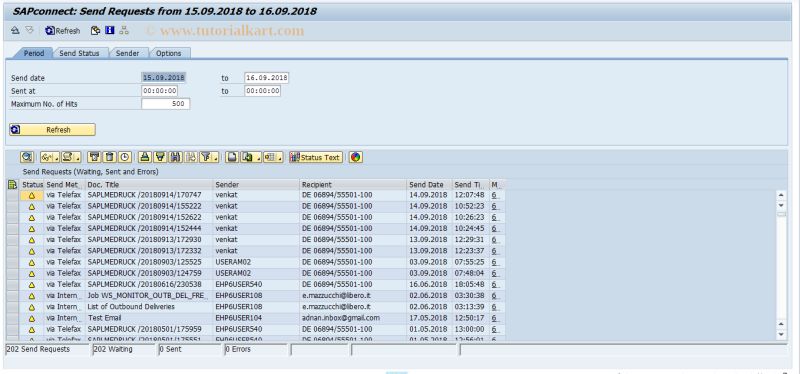Click the Send date to field 16.09.2018
The width and height of the screenshot is (800, 374).
click(x=266, y=78)
